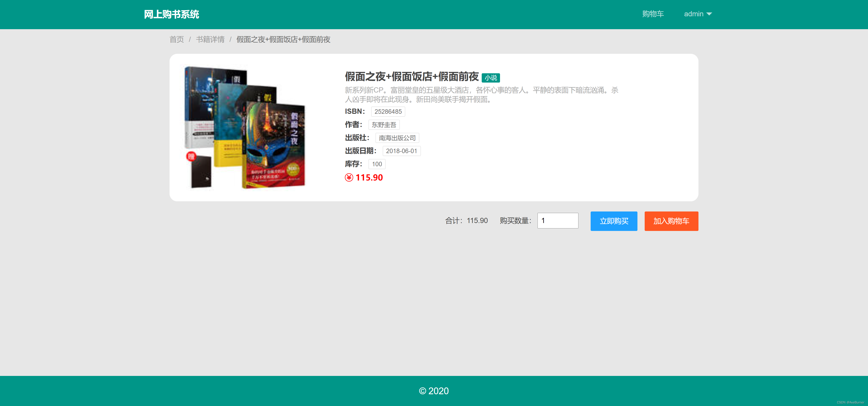Viewport: 868px width, 406px height.
Task: Click the book title heading
Action: click(411, 77)
